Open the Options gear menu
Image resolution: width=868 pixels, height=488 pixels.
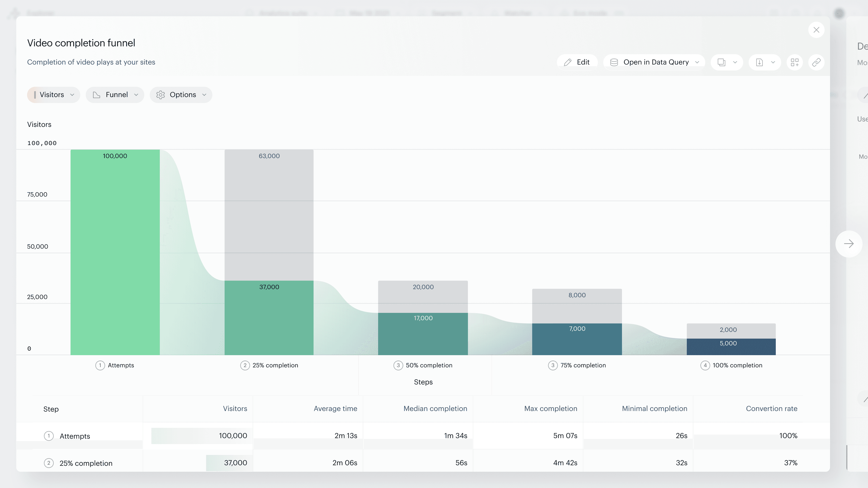[x=181, y=95]
